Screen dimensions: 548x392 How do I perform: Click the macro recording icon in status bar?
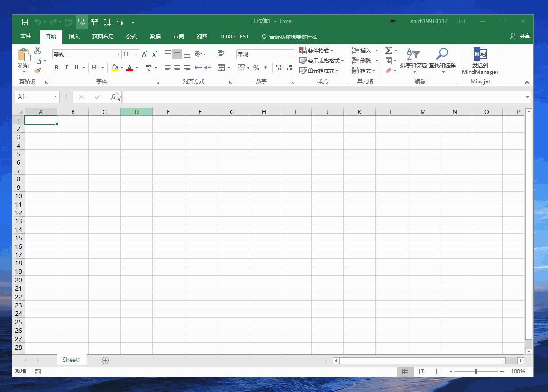coord(38,372)
